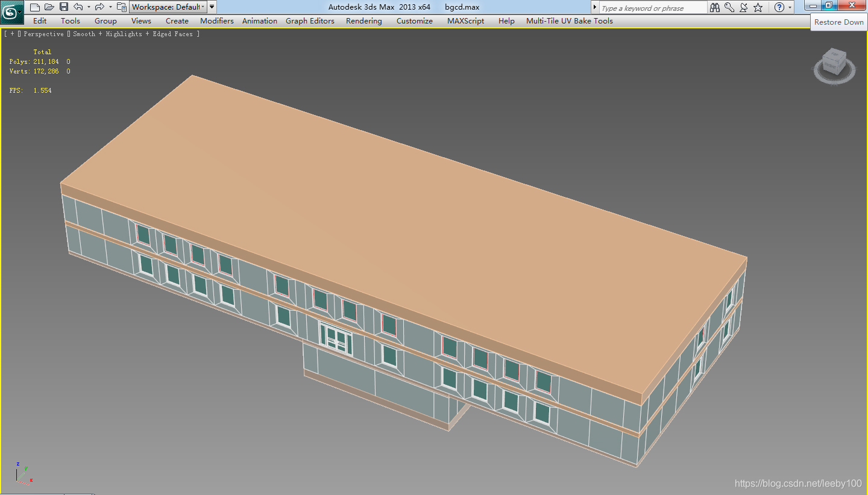Image resolution: width=868 pixels, height=495 pixels.
Task: Open the 3ds Max application button menu
Action: (11, 11)
